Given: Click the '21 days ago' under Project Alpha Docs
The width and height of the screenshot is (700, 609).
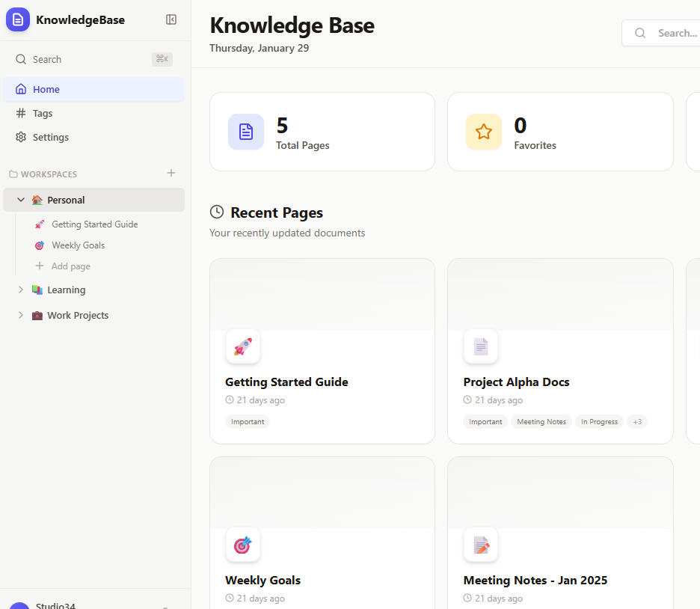Looking at the screenshot, I should pyautogui.click(x=499, y=400).
